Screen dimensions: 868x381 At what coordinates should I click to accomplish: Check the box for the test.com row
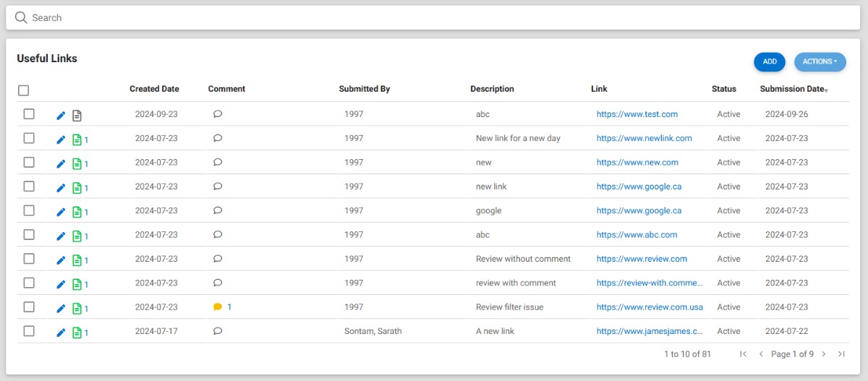point(29,114)
